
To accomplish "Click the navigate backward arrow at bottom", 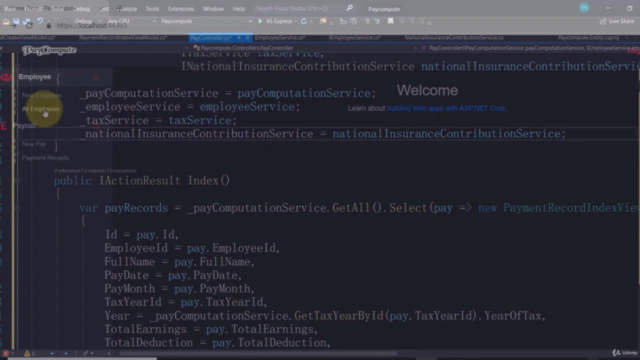I will (x=52, y=353).
